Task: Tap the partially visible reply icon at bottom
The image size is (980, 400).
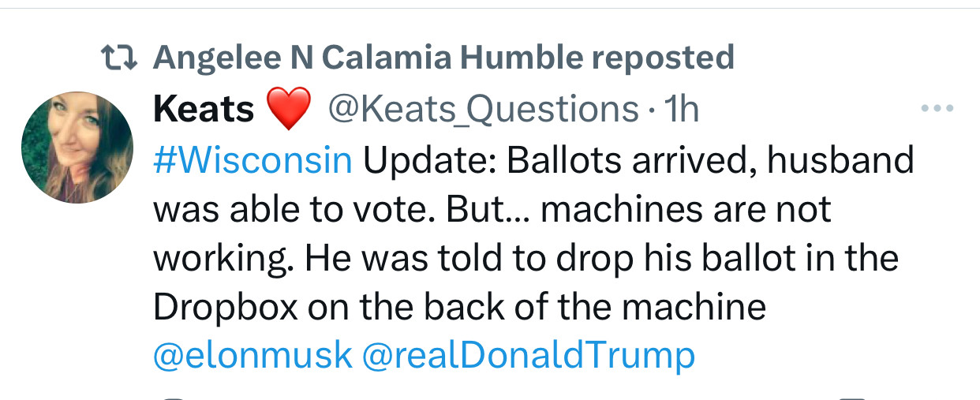Action: point(174,397)
